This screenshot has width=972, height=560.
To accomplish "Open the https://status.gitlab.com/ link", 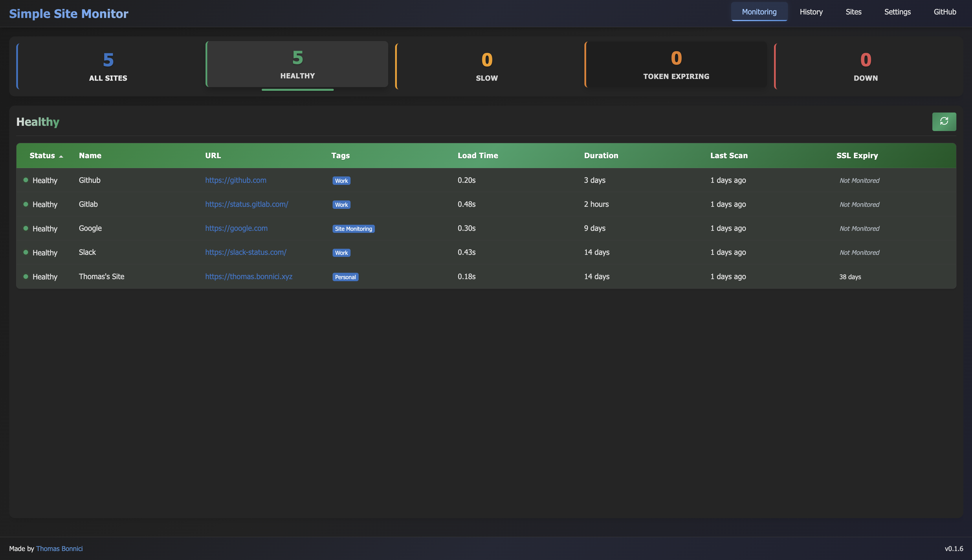I will tap(246, 204).
